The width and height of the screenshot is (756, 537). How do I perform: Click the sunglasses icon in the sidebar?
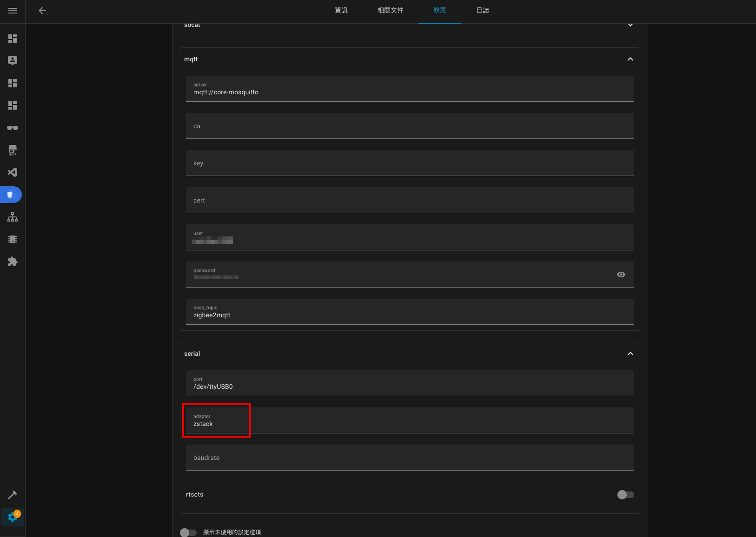(x=13, y=128)
